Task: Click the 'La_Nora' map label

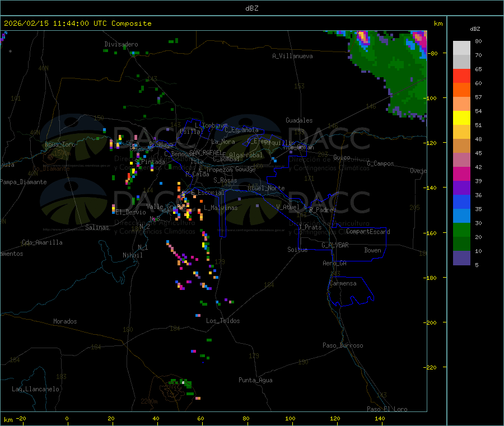Action: pyautogui.click(x=223, y=142)
